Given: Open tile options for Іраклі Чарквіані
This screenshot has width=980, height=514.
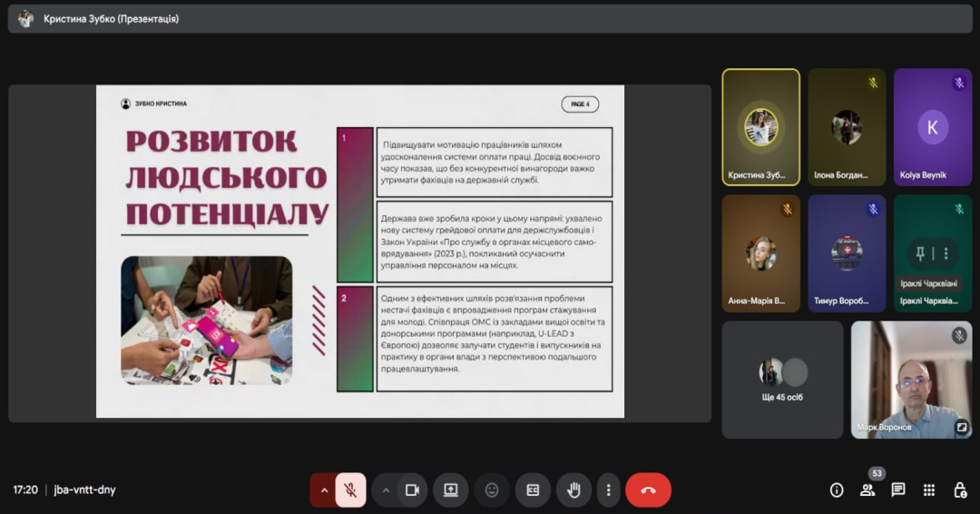Looking at the screenshot, I should tap(946, 253).
